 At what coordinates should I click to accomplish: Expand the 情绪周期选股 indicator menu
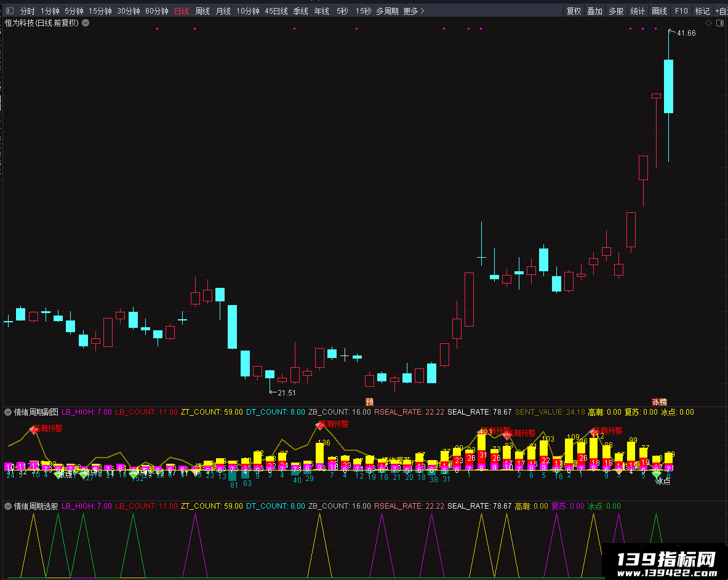[x=9, y=506]
